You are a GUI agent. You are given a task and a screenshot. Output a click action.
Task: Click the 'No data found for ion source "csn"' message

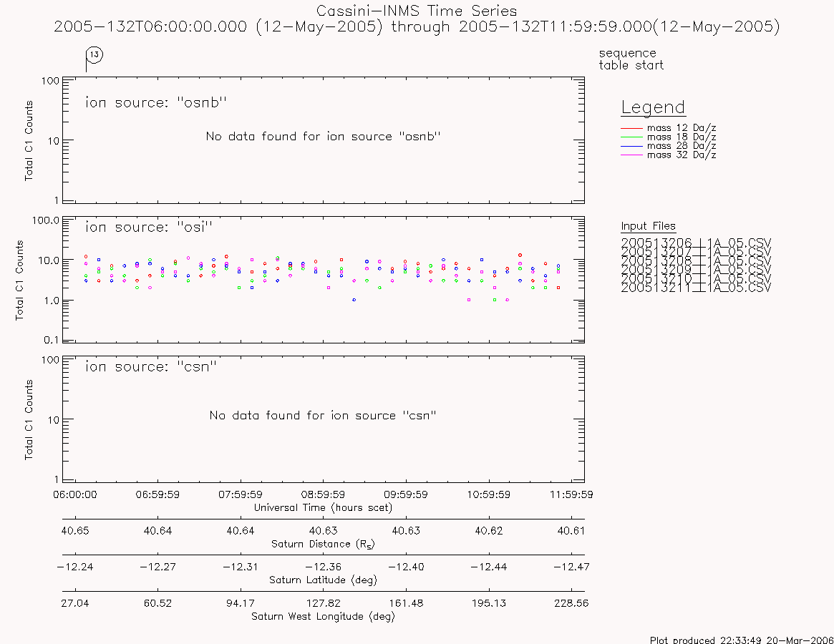coord(323,415)
